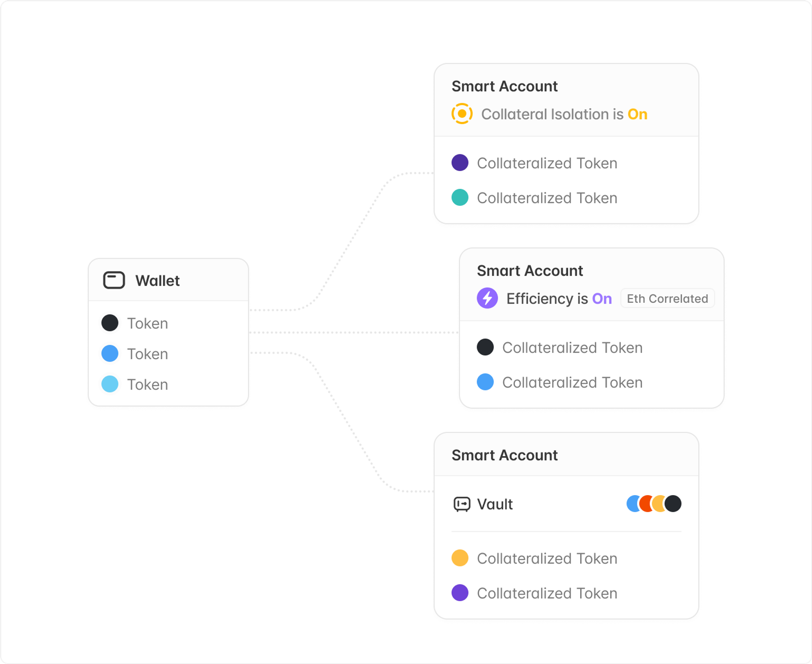Screen dimensions: 812x664
Task: Select the bottom Smart Account header
Action: pos(504,455)
